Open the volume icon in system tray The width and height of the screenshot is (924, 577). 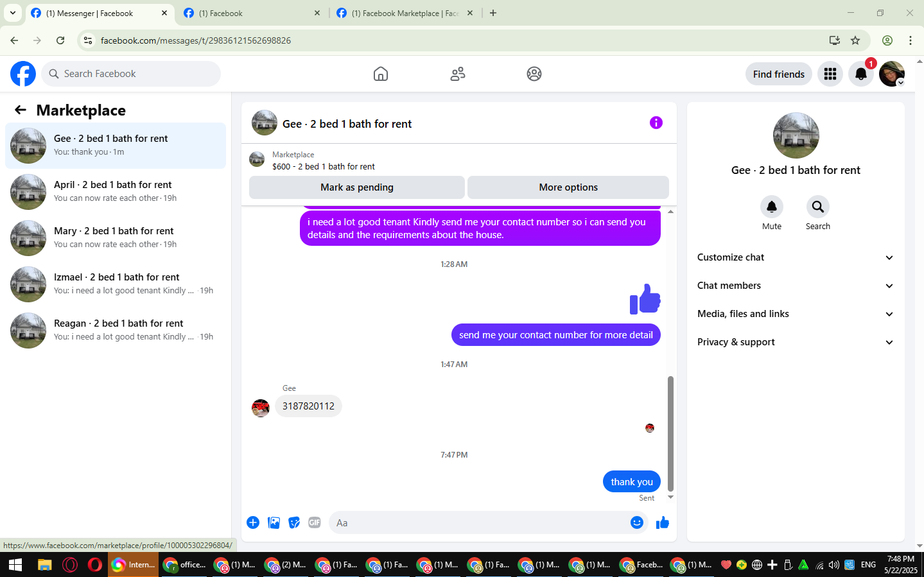click(x=834, y=565)
